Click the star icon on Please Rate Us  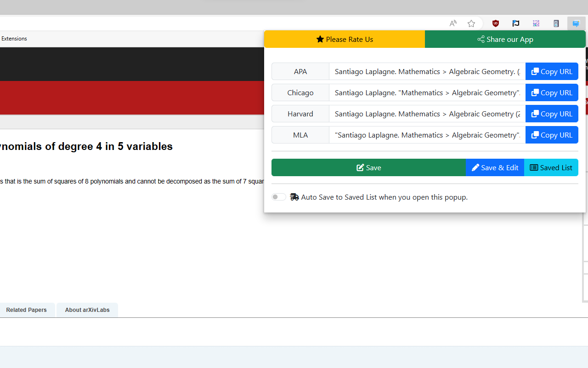pyautogui.click(x=321, y=39)
